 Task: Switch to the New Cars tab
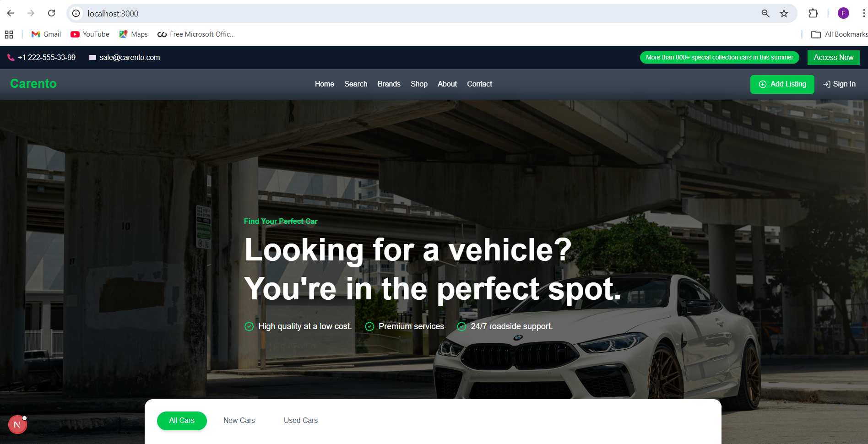coord(239,421)
